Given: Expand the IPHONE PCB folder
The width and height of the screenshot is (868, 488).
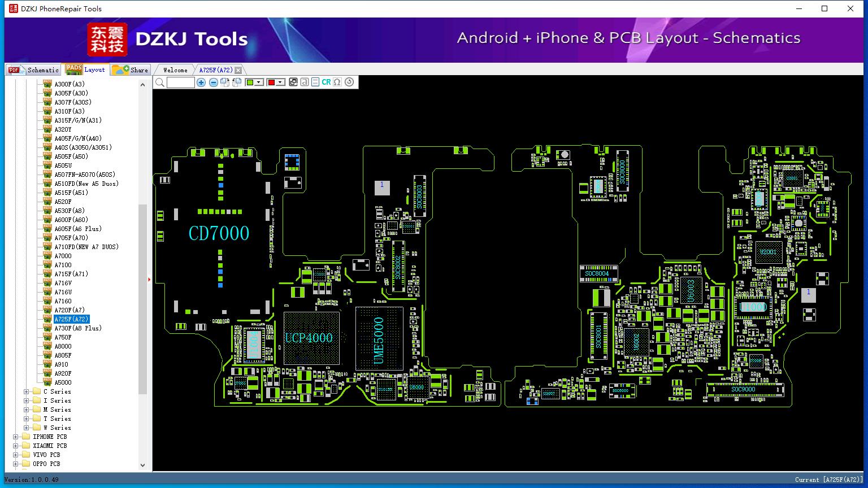Looking at the screenshot, I should (15, 437).
